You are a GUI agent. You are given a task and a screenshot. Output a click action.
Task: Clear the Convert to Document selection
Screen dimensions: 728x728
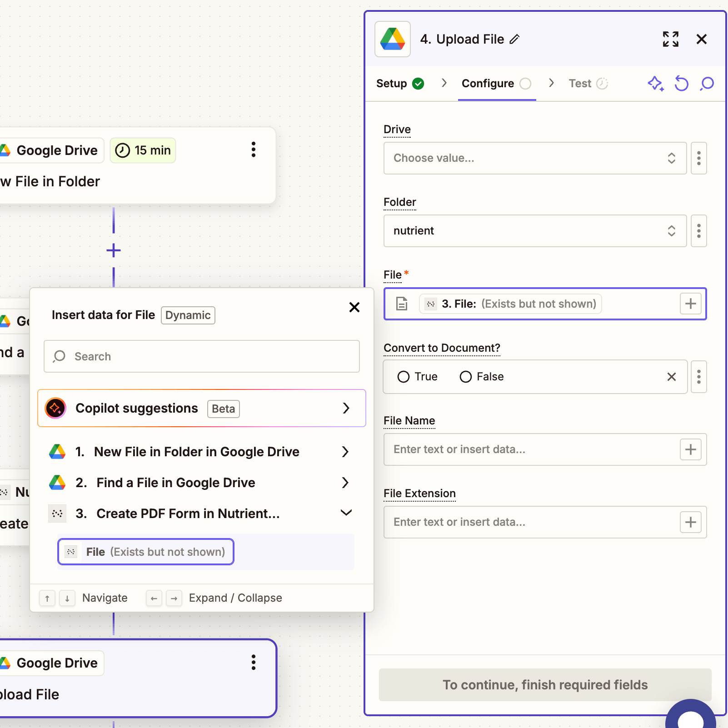point(671,377)
